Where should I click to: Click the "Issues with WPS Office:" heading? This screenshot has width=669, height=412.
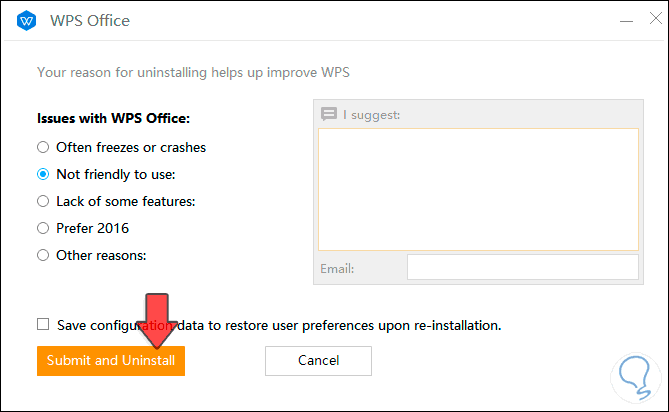[112, 118]
